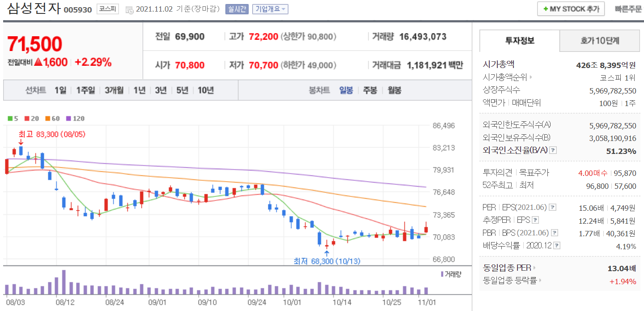Click the 거래대금 value 1,181,921 백만
The height and width of the screenshot is (311, 644).
point(435,65)
